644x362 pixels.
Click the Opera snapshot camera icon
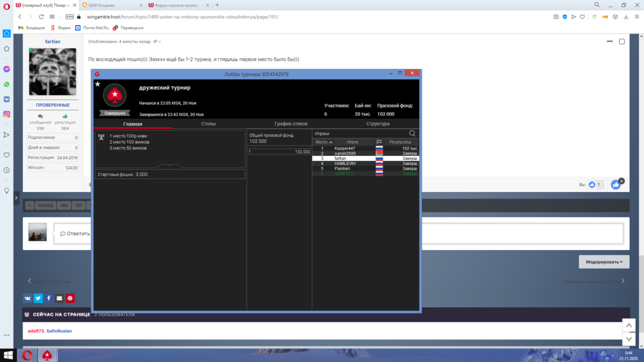pyautogui.click(x=556, y=17)
